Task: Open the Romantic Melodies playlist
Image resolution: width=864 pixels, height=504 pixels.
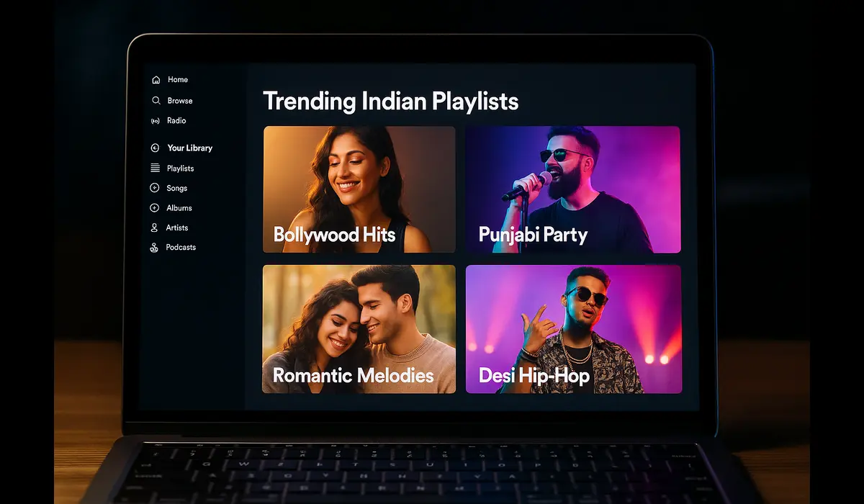Action: coord(359,328)
